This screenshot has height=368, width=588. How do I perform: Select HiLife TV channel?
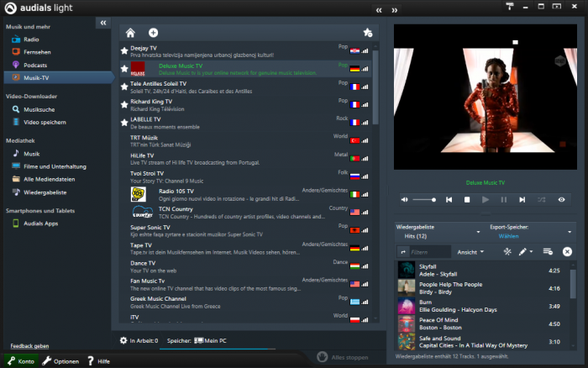245,159
